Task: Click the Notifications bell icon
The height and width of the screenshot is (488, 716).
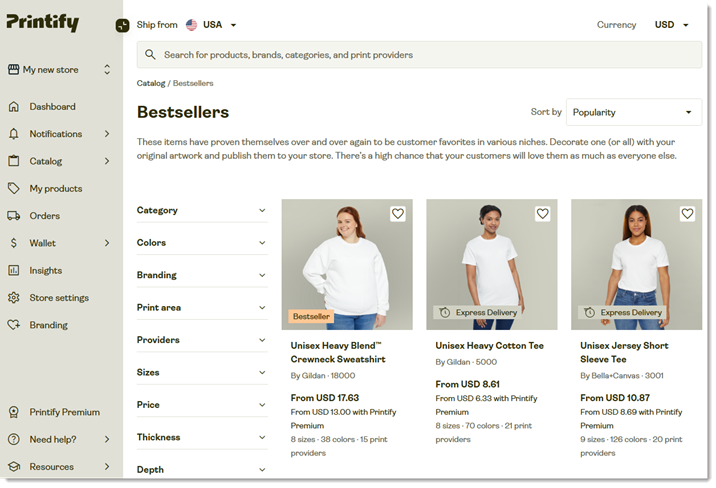Action: click(x=14, y=134)
